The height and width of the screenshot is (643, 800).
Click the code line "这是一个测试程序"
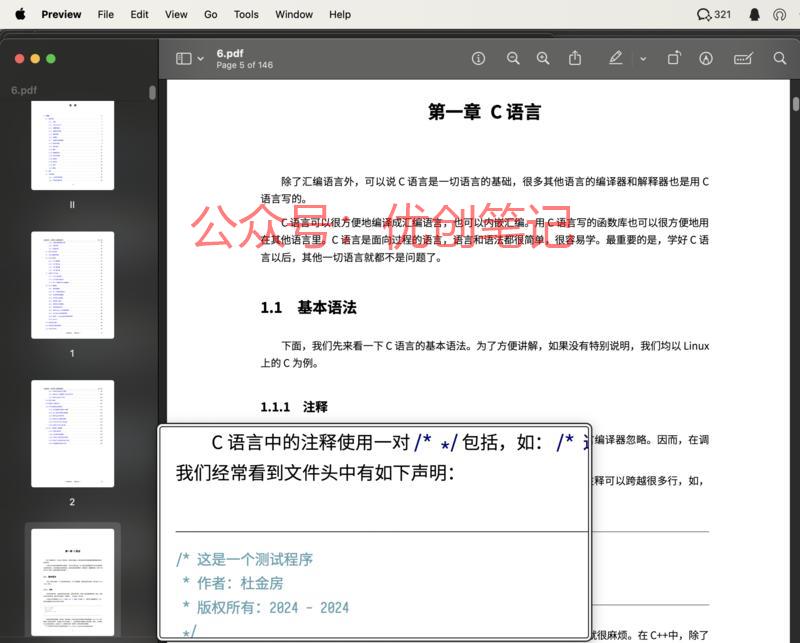[x=255, y=559]
